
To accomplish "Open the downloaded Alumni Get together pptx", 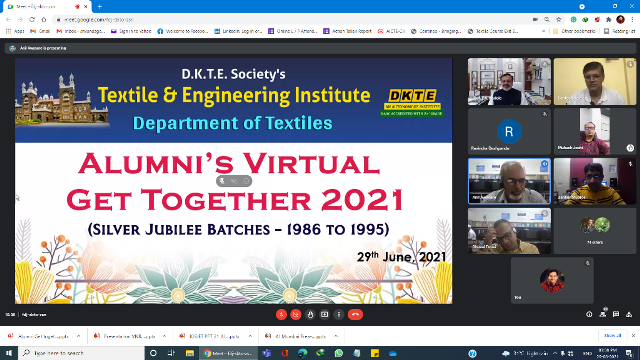I will pos(39,336).
